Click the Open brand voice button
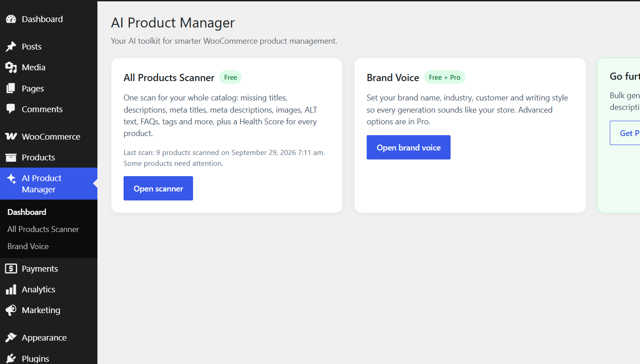The image size is (640, 364). 409,147
